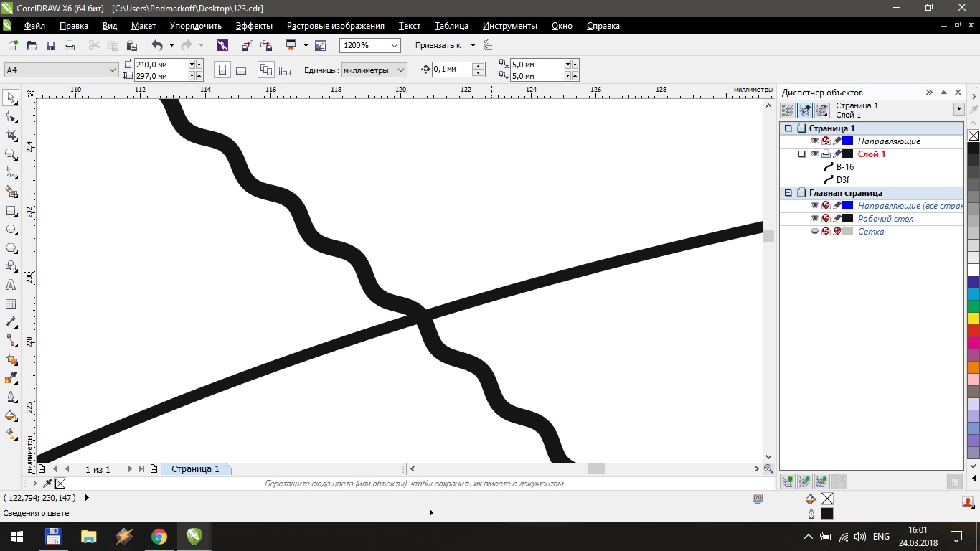
Task: Select the Table tool
Action: (x=11, y=303)
